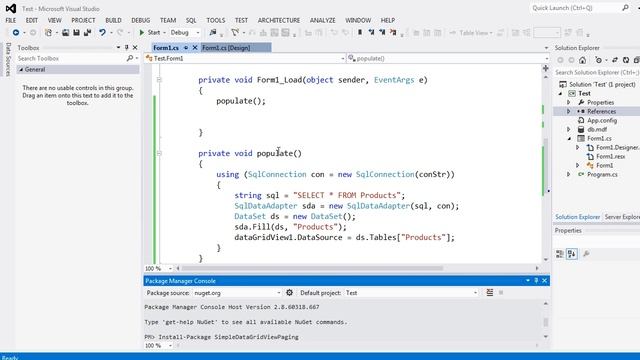Click the Clear Console icon
Screen dimensions: 640x360
point(490,293)
